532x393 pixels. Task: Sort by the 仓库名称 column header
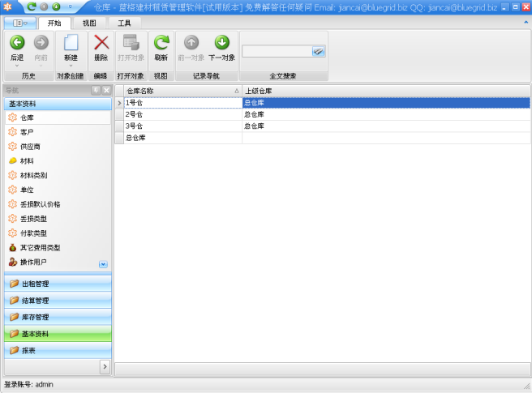pyautogui.click(x=182, y=91)
